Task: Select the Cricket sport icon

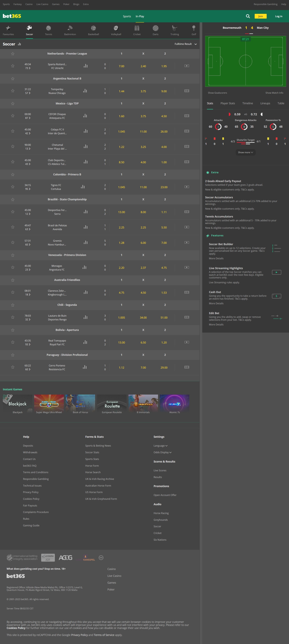Action: click(137, 30)
